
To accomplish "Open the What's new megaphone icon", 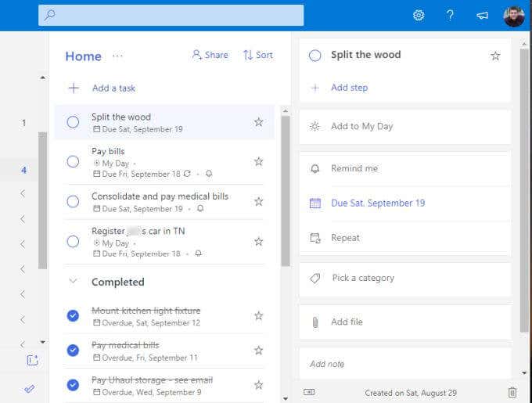I will click(x=482, y=16).
